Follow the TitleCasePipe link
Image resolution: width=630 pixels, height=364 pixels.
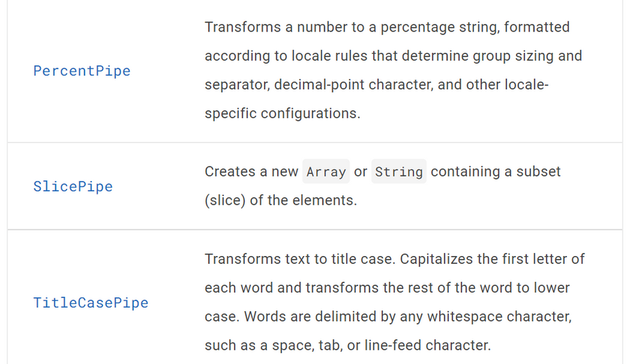(91, 302)
